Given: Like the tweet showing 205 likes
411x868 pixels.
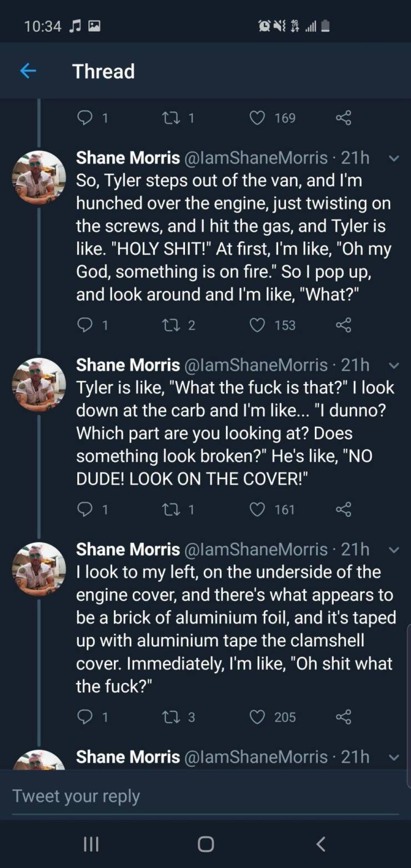Looking at the screenshot, I should click(257, 717).
